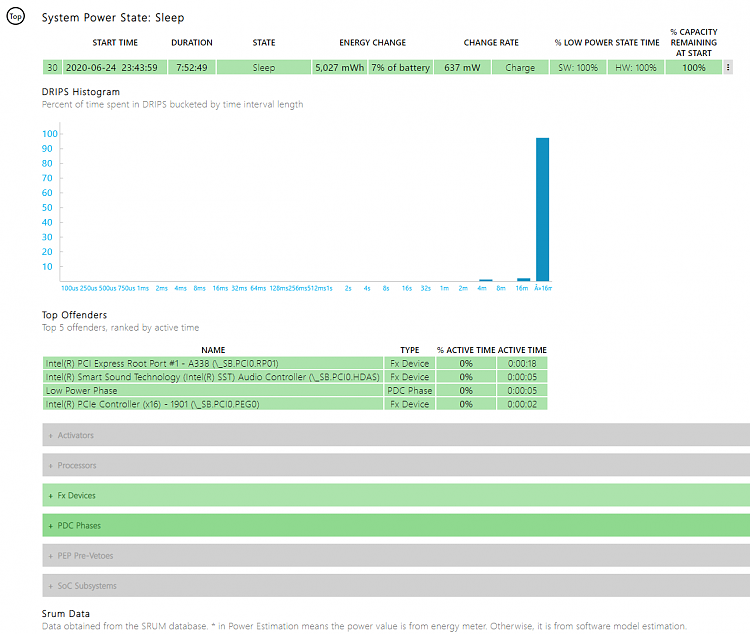Expand the Processors section

396,465
